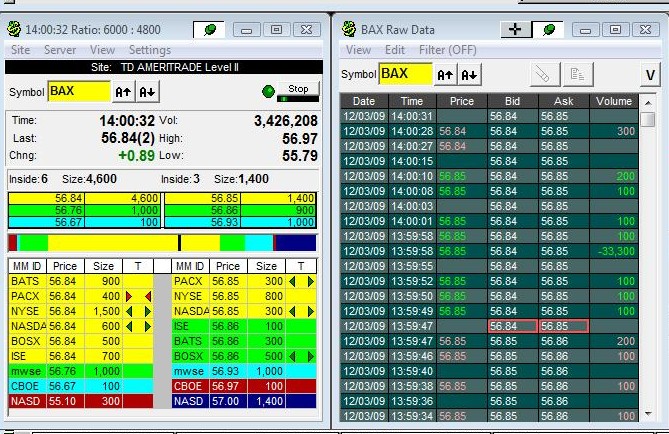Image resolution: width=669 pixels, height=434 pixels.
Task: Increase font size in BAX Raw Data window
Action: coord(445,75)
